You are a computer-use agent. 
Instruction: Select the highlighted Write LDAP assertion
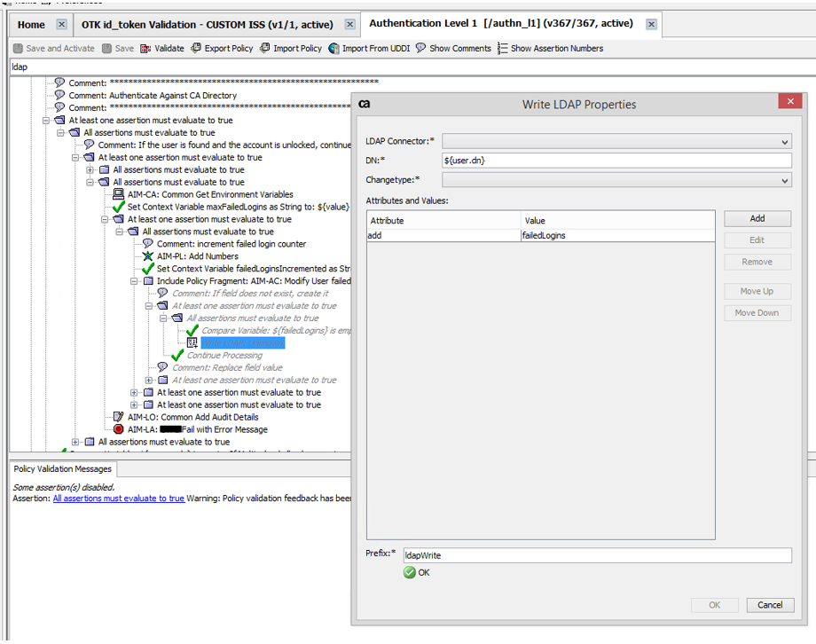(241, 342)
